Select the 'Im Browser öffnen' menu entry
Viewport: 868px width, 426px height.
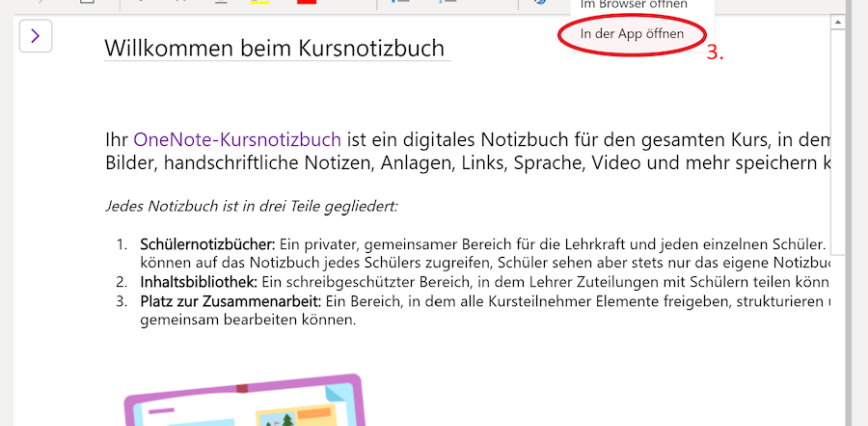[632, 5]
